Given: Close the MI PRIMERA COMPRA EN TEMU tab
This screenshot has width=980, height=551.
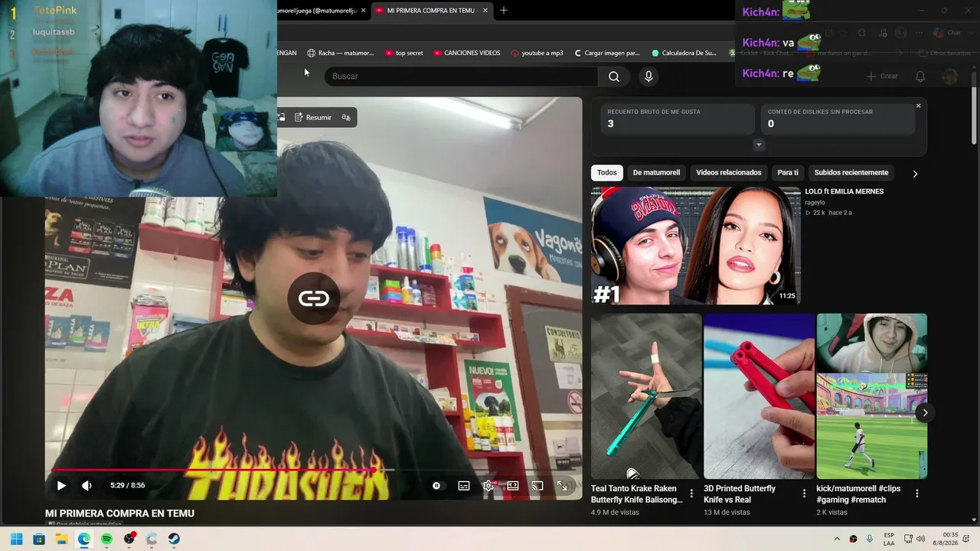Looking at the screenshot, I should (485, 11).
